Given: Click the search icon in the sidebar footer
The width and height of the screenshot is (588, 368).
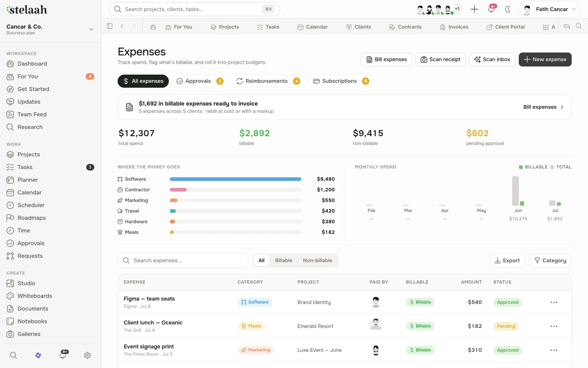Looking at the screenshot, I should point(13,355).
